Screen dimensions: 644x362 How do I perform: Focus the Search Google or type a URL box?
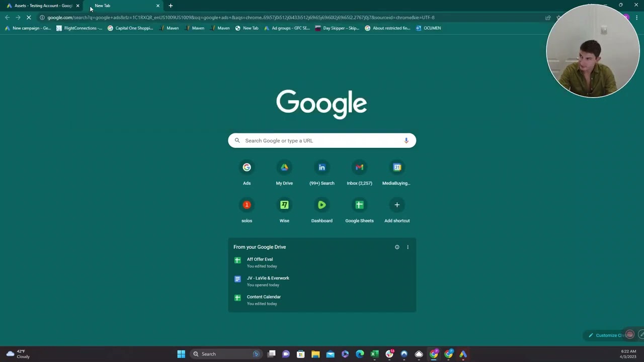point(322,141)
